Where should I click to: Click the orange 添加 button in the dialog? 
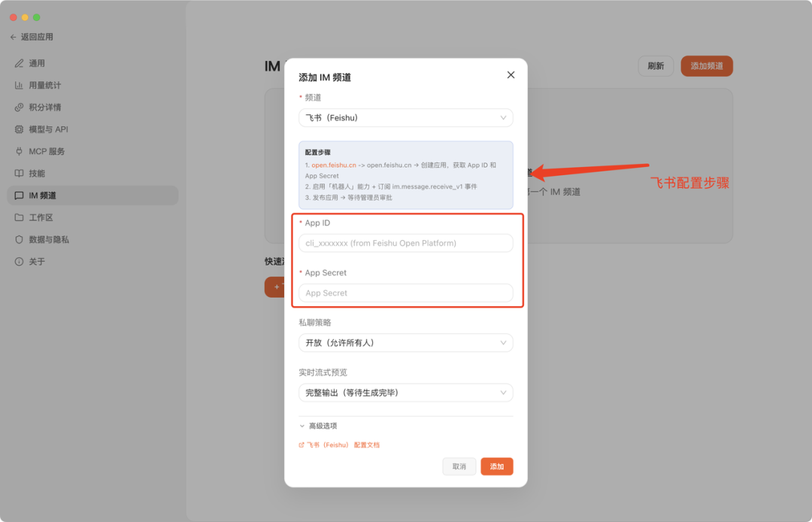coord(497,466)
